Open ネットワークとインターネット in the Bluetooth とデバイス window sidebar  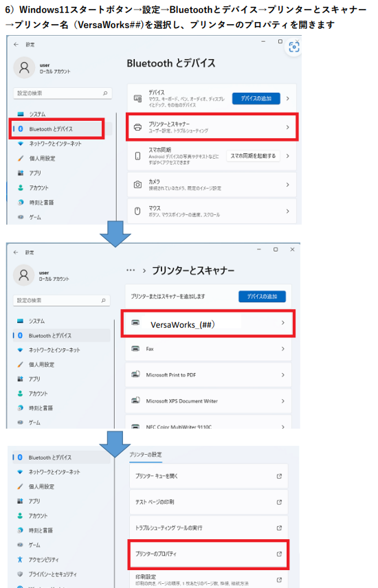click(49, 144)
